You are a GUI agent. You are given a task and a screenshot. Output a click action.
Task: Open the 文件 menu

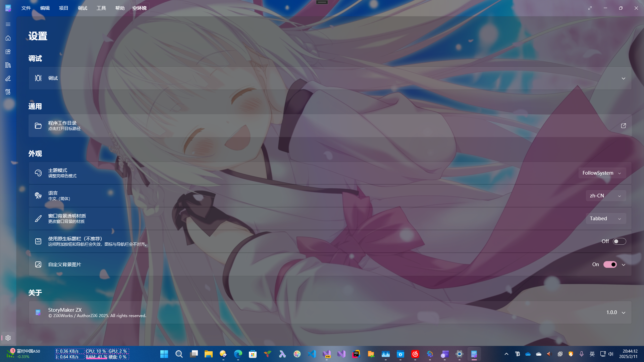point(26,8)
